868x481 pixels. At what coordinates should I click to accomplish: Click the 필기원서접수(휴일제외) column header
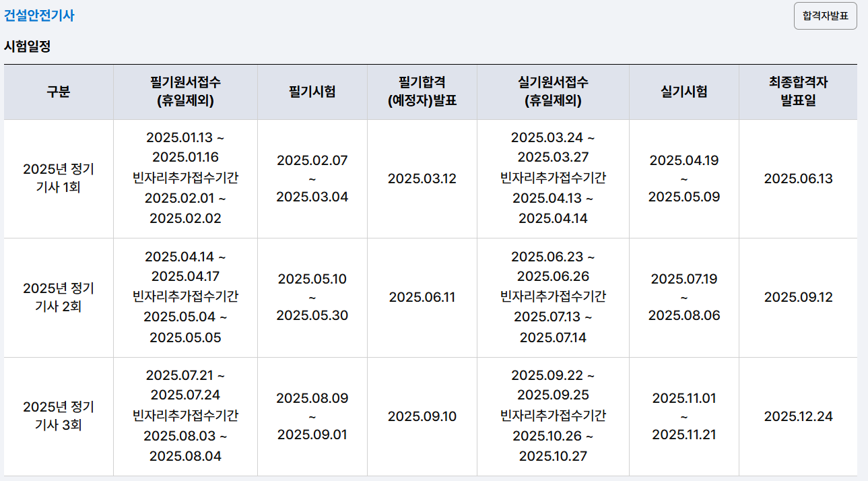click(x=185, y=92)
